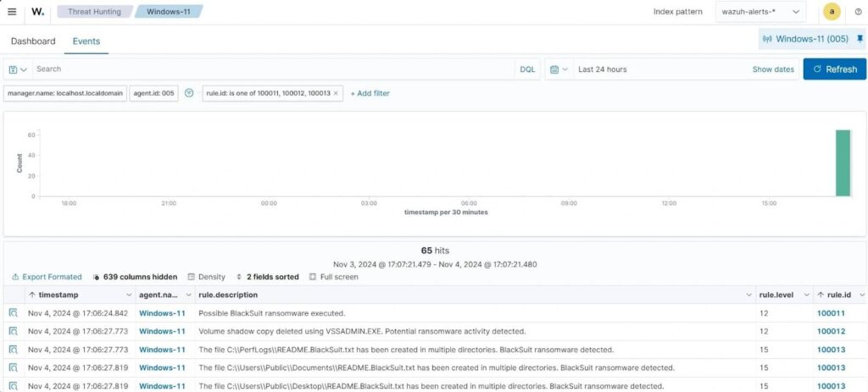Viewport: 868px width, 392px height.
Task: Switch the table to Full screen
Action: [334, 277]
